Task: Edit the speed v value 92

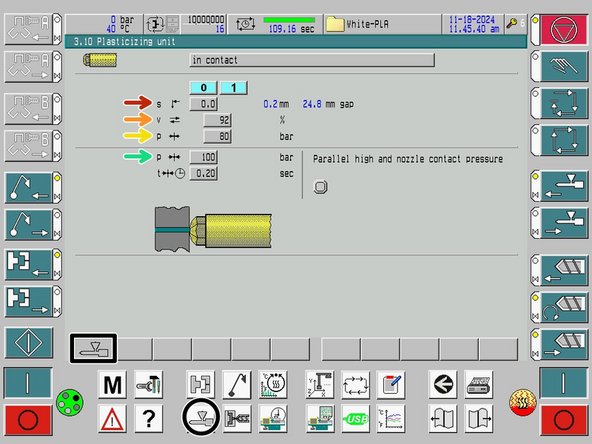Action: tap(217, 120)
